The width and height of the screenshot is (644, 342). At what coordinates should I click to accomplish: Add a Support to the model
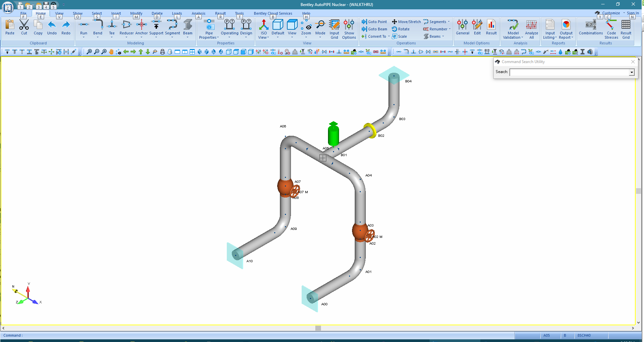pos(156,28)
